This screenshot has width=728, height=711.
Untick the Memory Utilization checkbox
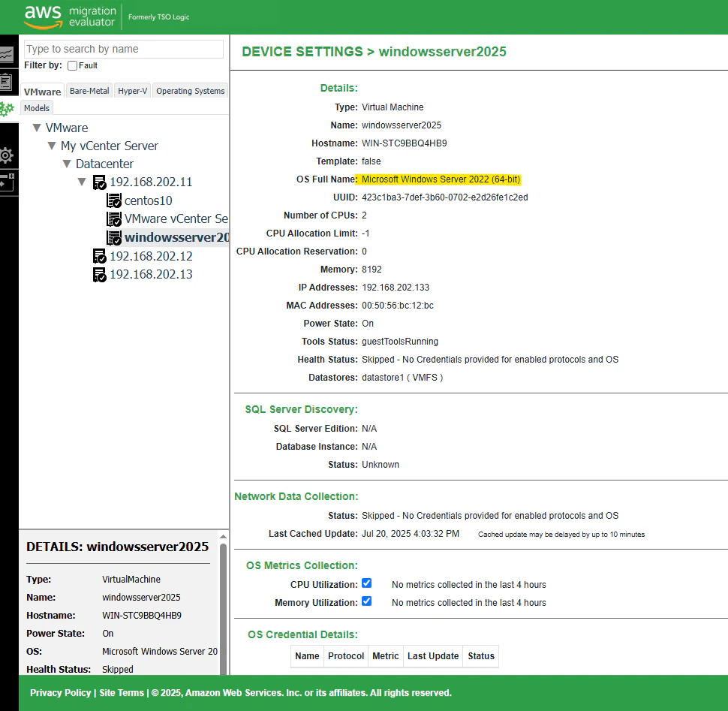pyautogui.click(x=367, y=601)
